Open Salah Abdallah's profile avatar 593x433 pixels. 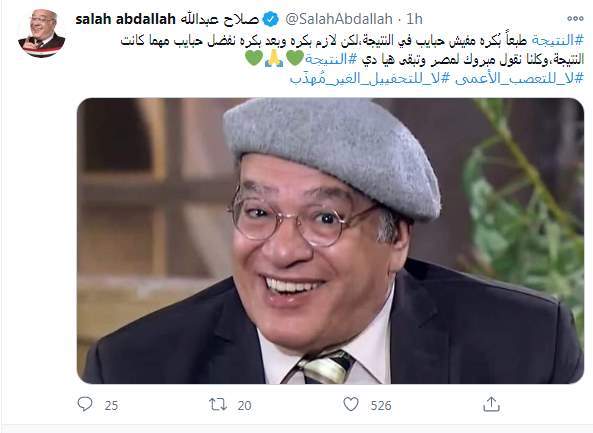[x=42, y=33]
